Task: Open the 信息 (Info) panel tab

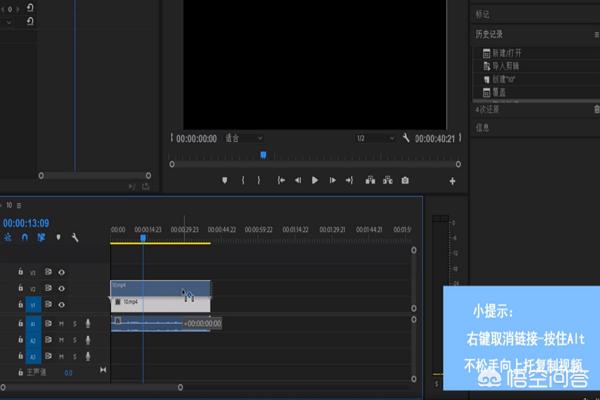Action: [x=483, y=127]
